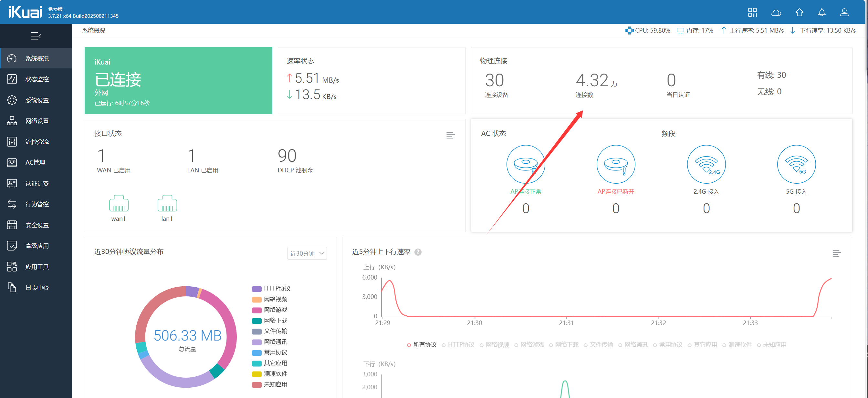Expand the 近5分钟上下行速率 chart options menu
Screen dimensions: 868x398
coord(836,253)
